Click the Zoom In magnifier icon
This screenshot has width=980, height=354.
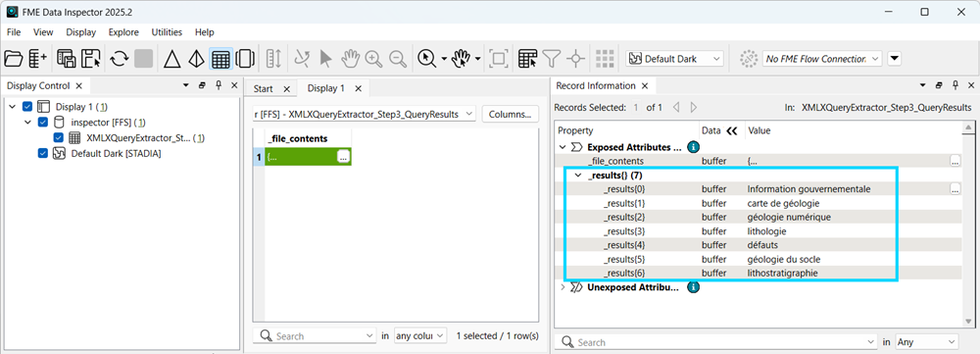tap(373, 59)
